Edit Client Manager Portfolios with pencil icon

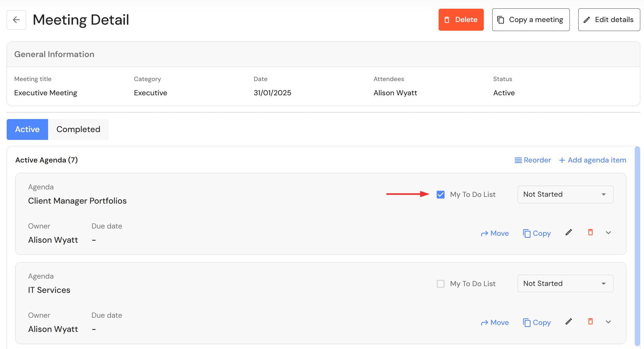569,232
